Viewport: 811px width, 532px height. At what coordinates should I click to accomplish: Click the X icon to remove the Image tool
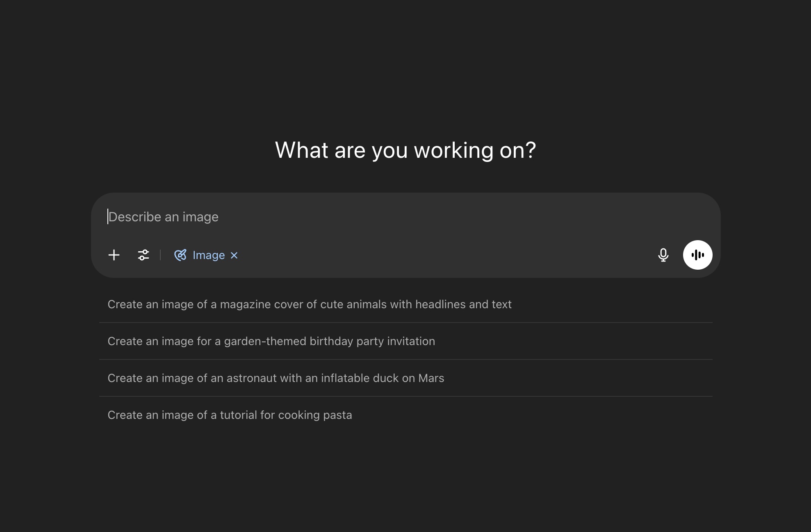(x=234, y=255)
